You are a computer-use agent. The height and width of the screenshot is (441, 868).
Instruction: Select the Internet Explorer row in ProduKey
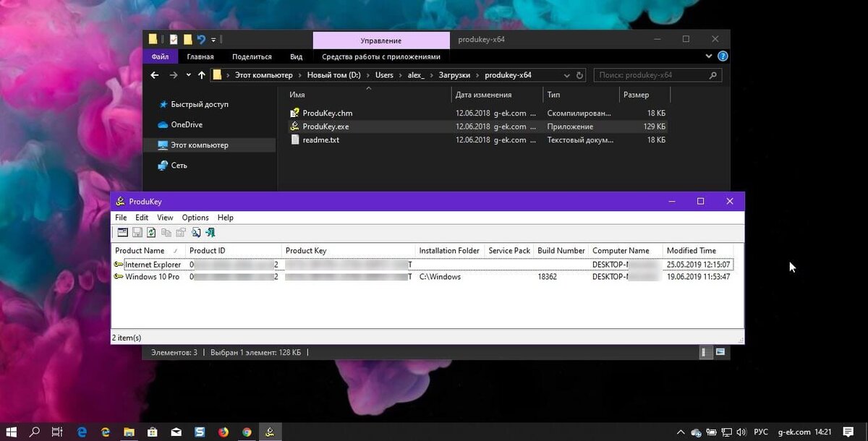423,265
